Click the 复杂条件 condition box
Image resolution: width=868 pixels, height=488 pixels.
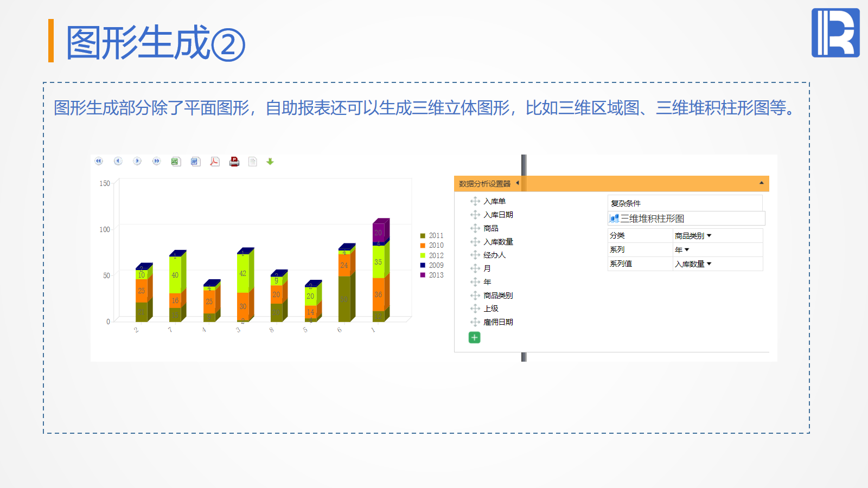pyautogui.click(x=685, y=203)
